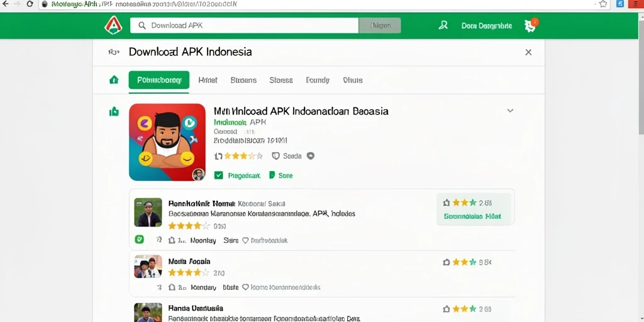Click the green thumbs-up icon beside app
Screen dimensions: 644x322
click(114, 111)
